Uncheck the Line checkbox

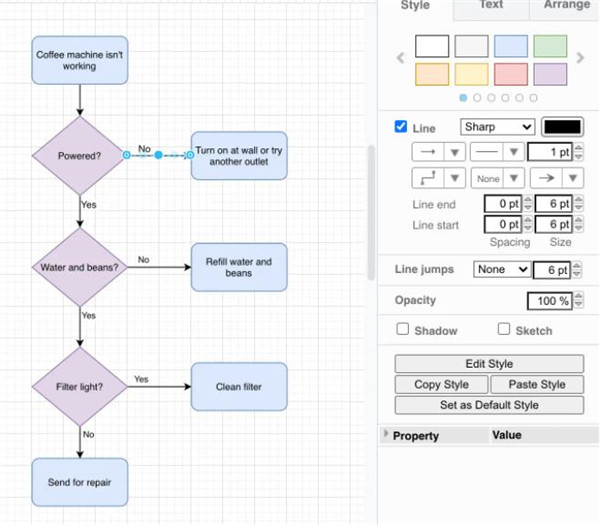pos(401,127)
